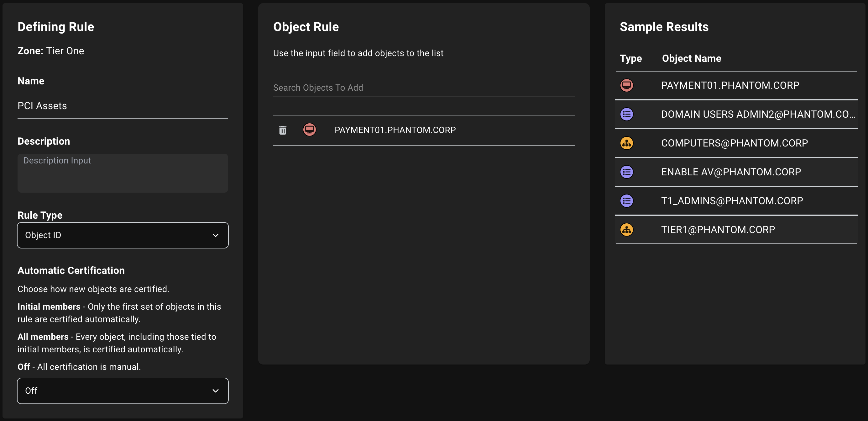Expand the Rule Type chevron arrow
Screen dimensions: 868x421
[216, 235]
